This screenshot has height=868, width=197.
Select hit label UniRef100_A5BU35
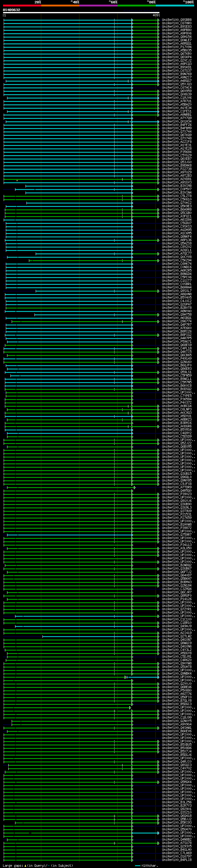tap(176, 50)
